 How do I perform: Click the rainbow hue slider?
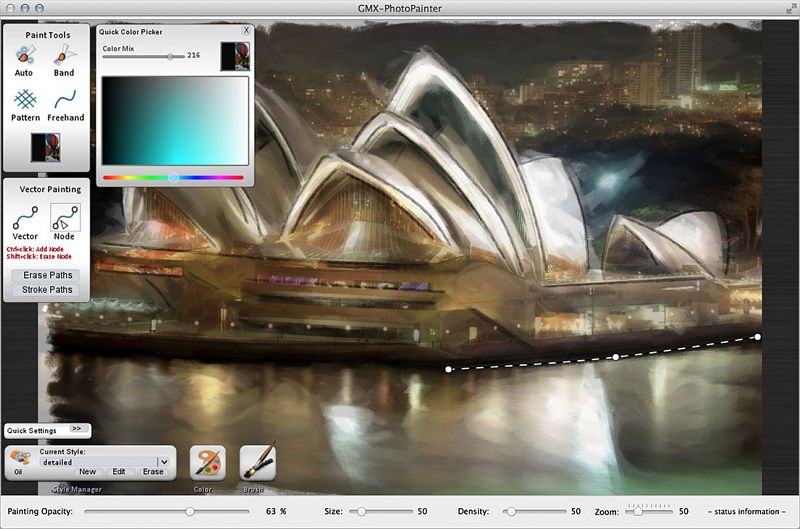[173, 177]
